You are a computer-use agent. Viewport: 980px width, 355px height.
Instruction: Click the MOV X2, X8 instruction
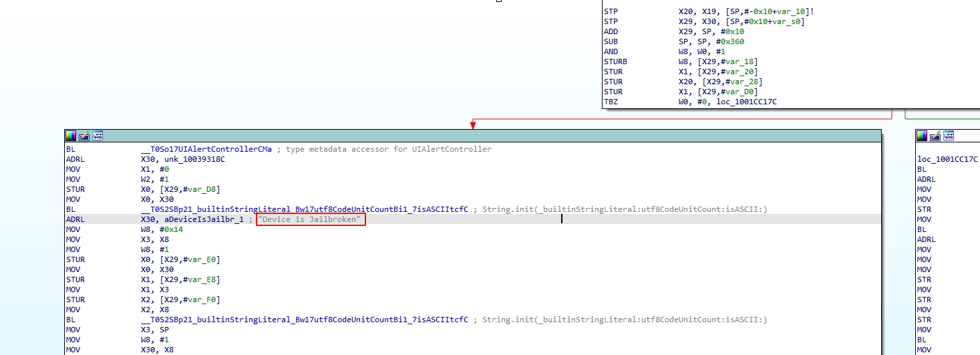point(117,310)
